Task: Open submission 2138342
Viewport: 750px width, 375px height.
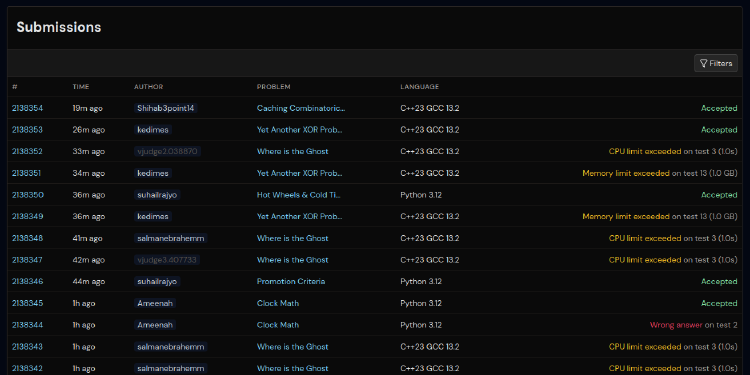Action: [27, 368]
